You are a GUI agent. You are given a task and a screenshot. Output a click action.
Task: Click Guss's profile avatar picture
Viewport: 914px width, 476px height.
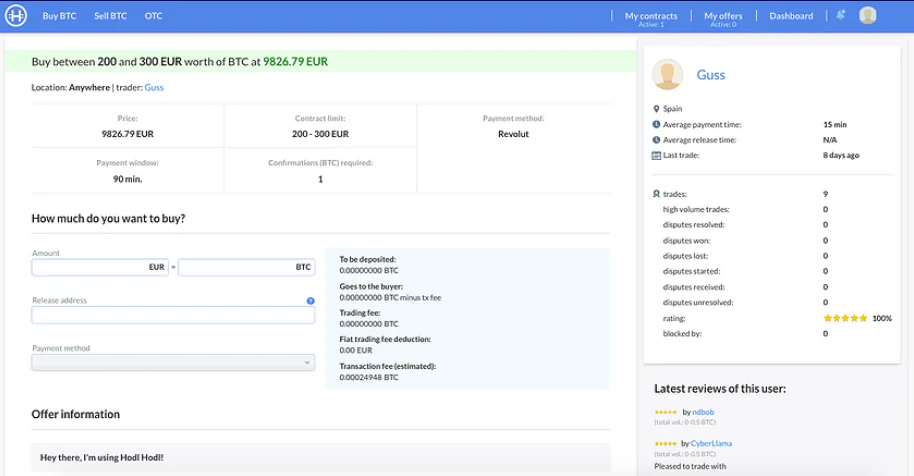click(x=667, y=74)
